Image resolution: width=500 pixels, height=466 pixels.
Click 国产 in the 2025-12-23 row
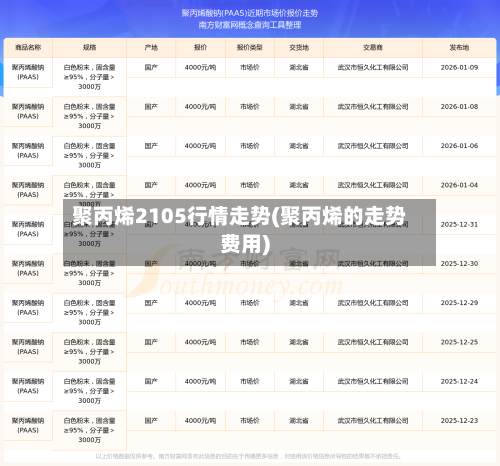[151, 421]
